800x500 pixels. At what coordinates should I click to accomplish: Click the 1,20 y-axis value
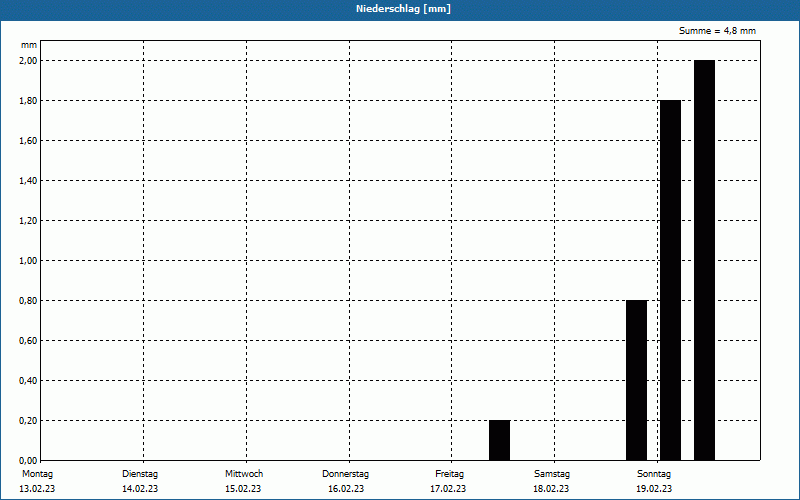(28, 221)
